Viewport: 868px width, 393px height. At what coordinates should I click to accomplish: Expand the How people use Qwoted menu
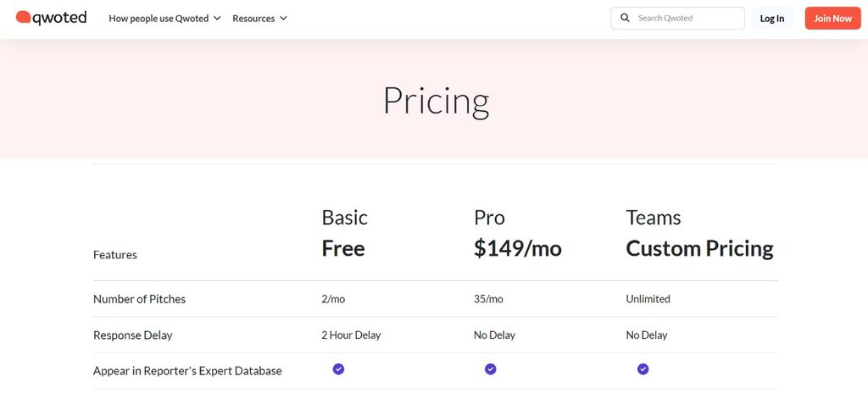coord(164,19)
